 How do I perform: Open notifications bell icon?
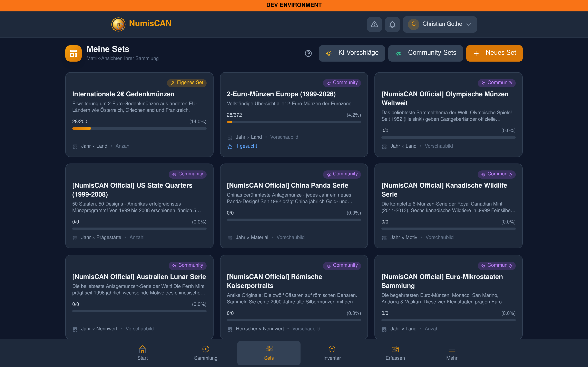point(392,24)
